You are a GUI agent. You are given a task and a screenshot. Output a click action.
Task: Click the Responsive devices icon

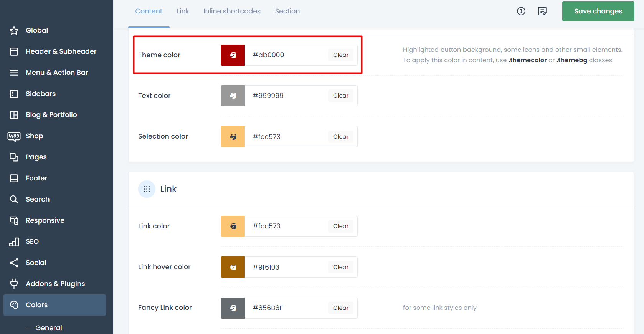pyautogui.click(x=14, y=220)
